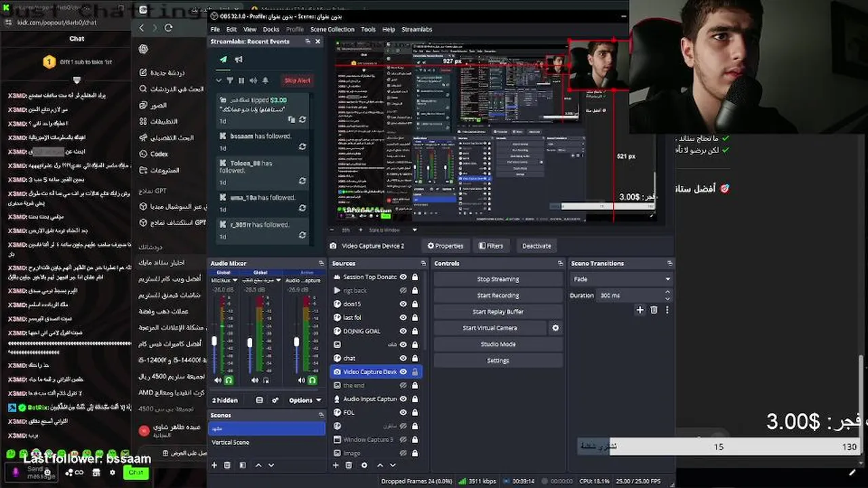Open the megaphone alerts tab in Streamlabs
The height and width of the screenshot is (488, 868).
(x=239, y=59)
